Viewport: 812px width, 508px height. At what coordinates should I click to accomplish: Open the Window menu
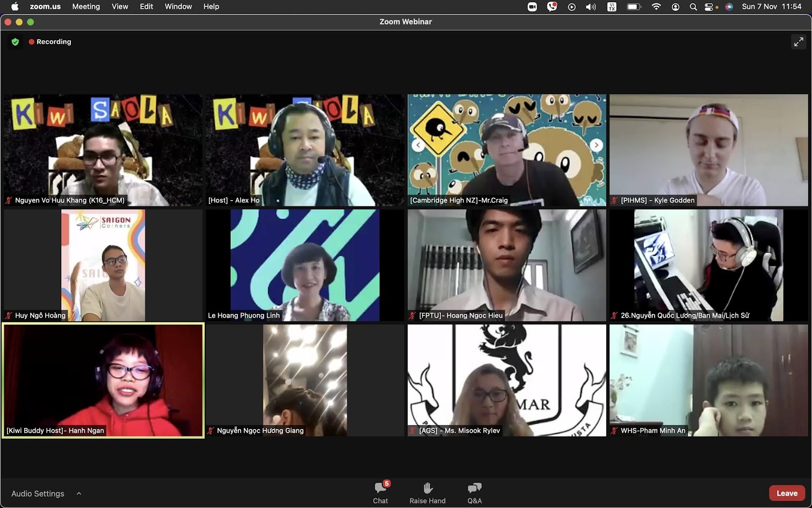178,6
